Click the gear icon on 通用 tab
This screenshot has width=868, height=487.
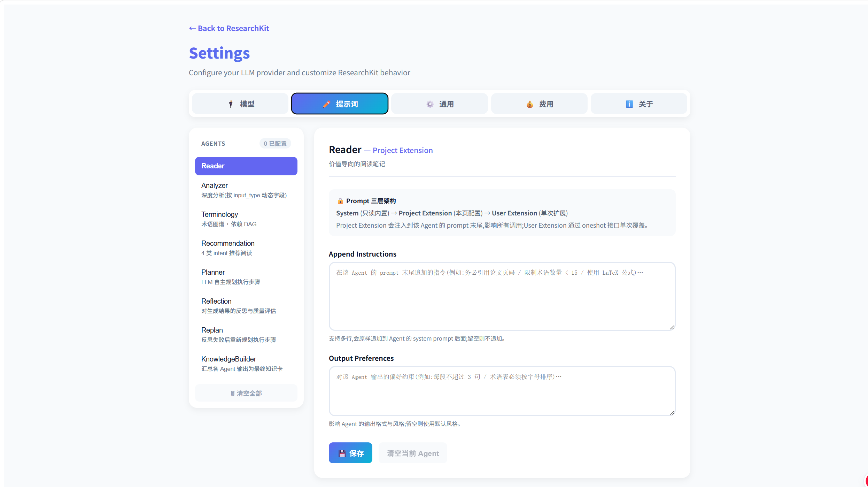[430, 104]
